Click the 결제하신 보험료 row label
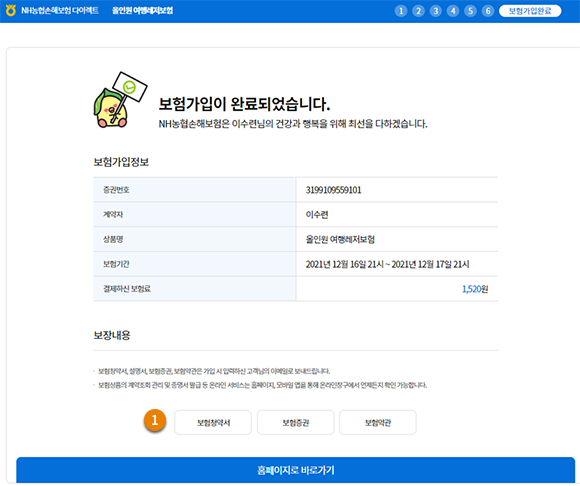 (127, 289)
